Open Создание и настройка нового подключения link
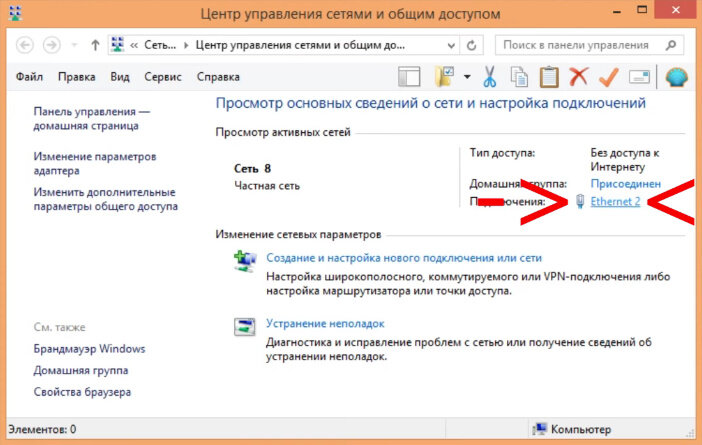The image size is (702, 445). 404,258
